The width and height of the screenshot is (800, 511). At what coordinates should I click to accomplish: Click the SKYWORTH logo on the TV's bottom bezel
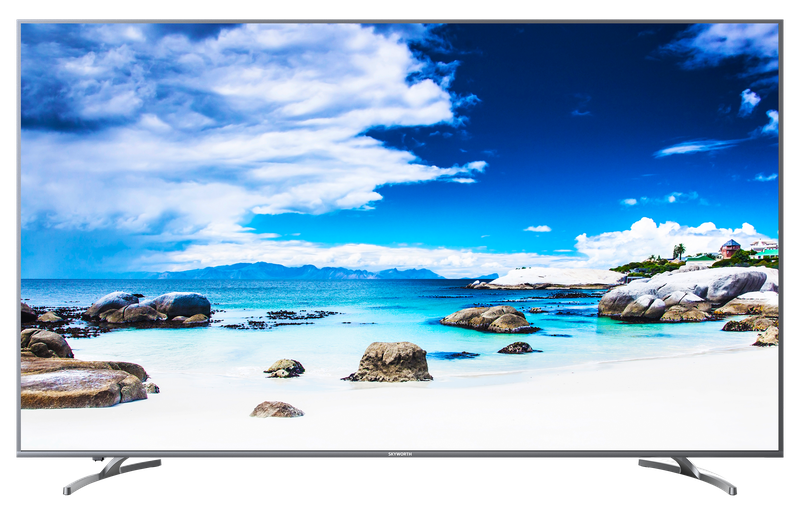click(400, 454)
